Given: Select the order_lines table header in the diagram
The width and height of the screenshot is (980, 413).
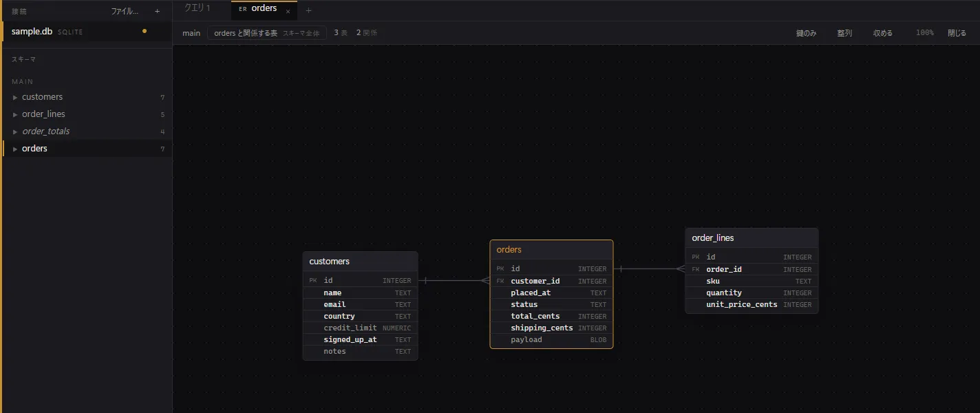Looking at the screenshot, I should click(x=752, y=238).
